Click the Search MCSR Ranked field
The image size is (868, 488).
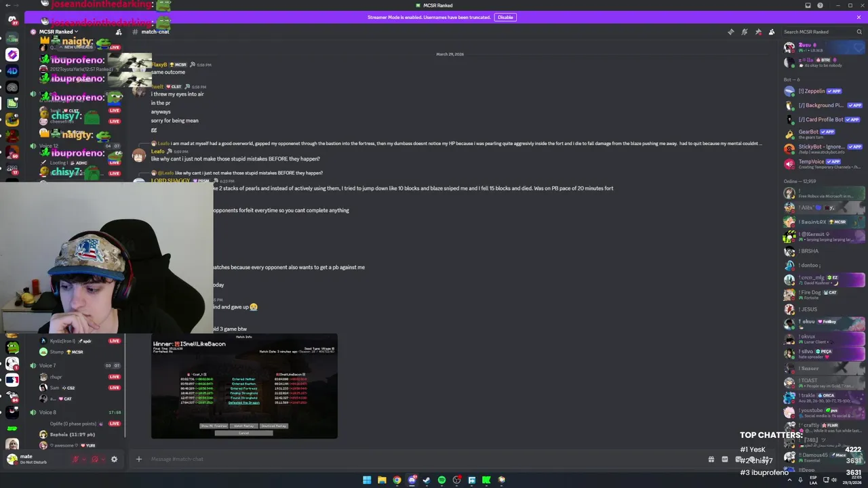(822, 32)
